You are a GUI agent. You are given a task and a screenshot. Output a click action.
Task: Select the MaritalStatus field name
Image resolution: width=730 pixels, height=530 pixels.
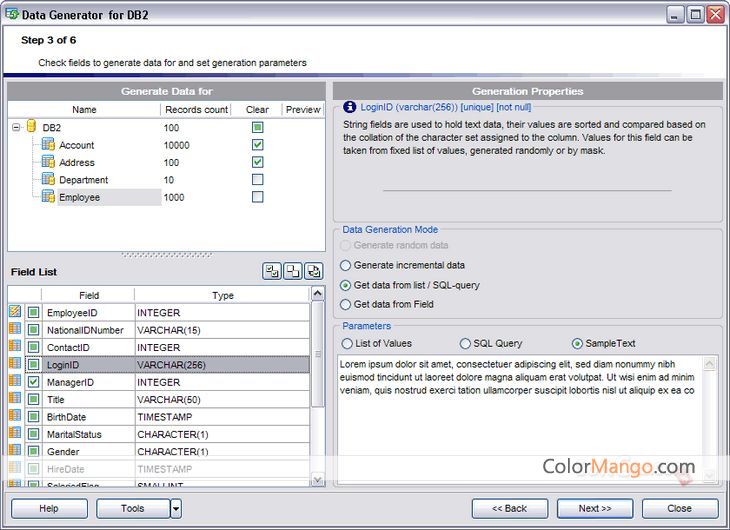[x=74, y=435]
